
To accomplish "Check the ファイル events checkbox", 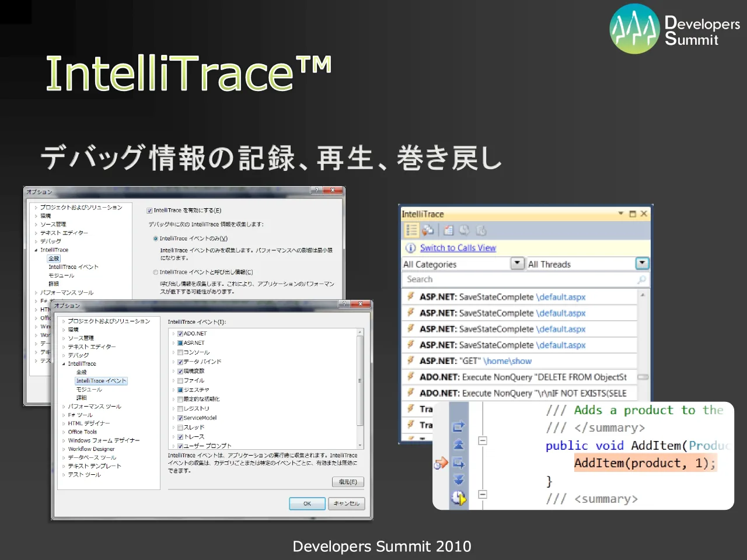I will click(x=180, y=380).
